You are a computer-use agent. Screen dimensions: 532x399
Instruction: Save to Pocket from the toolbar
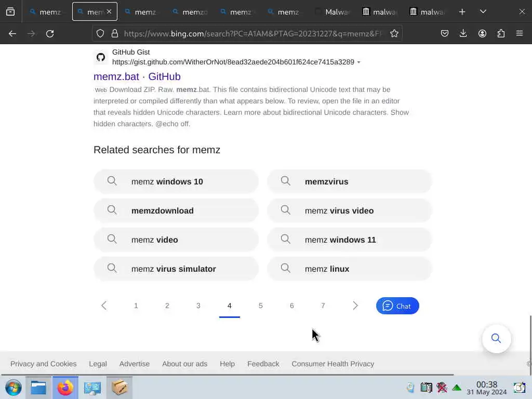tap(445, 34)
